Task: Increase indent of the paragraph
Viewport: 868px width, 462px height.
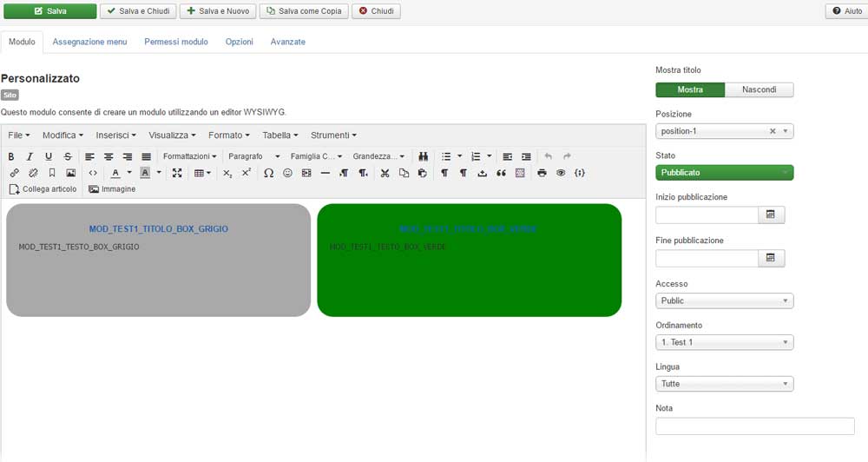Action: (x=526, y=156)
